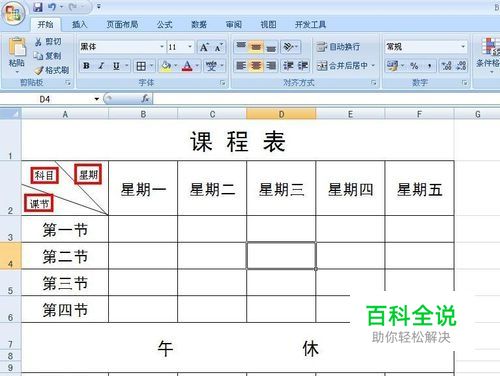Select the 星期三 cell
This screenshot has width=500, height=376.
click(281, 188)
